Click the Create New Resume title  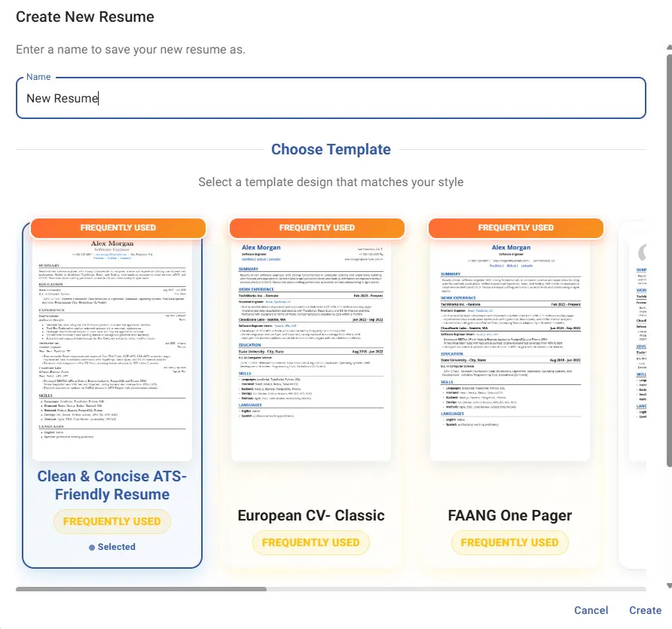(x=85, y=17)
